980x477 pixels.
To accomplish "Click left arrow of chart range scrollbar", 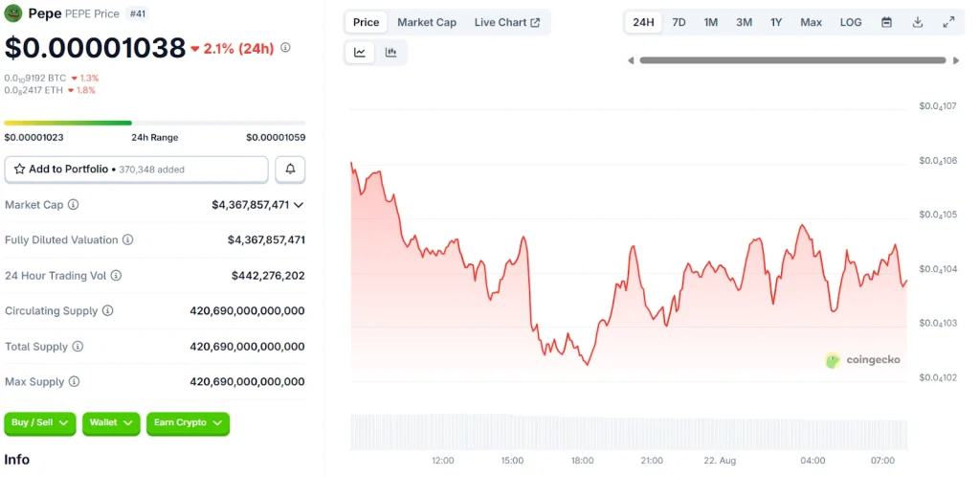I will (631, 60).
